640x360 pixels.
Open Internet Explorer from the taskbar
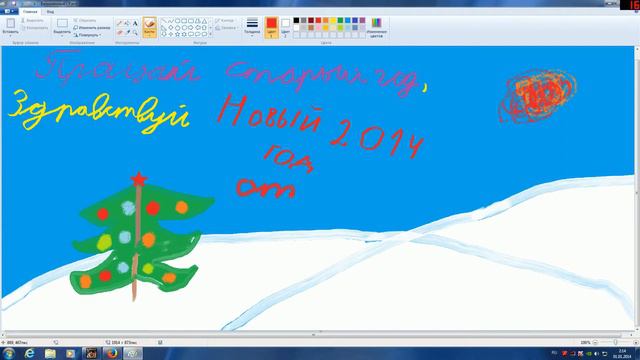pos(29,353)
